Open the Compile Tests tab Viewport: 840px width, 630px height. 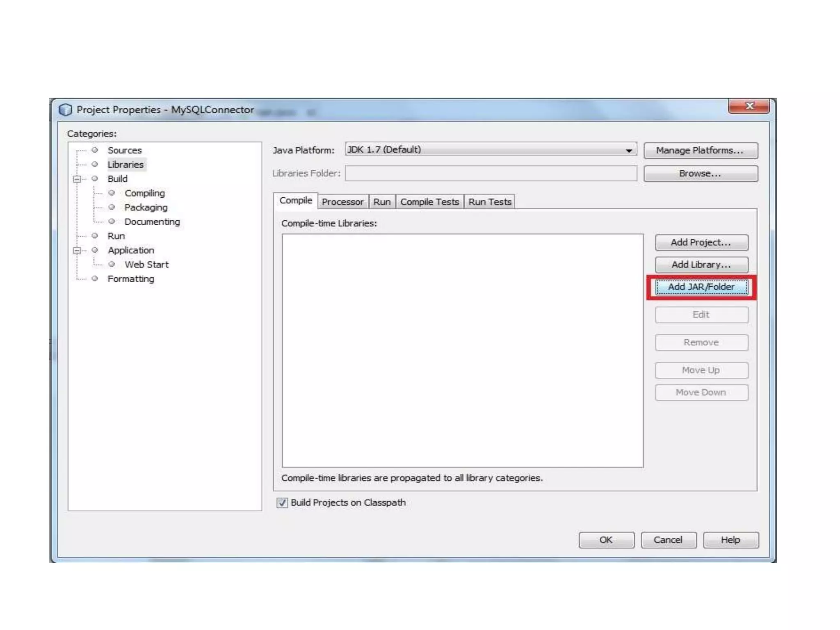(x=429, y=202)
